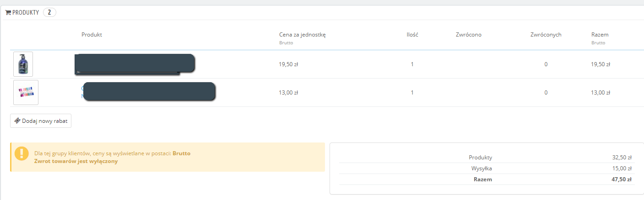Click the ticket icon on Dodaj nowy rabat
The image size is (644, 200).
coord(17,121)
